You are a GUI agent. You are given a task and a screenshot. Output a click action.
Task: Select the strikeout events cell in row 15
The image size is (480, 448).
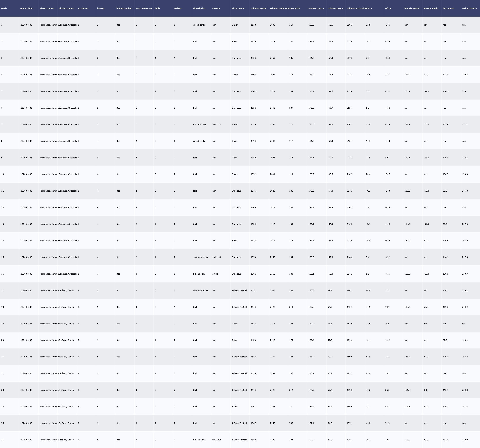(217, 257)
